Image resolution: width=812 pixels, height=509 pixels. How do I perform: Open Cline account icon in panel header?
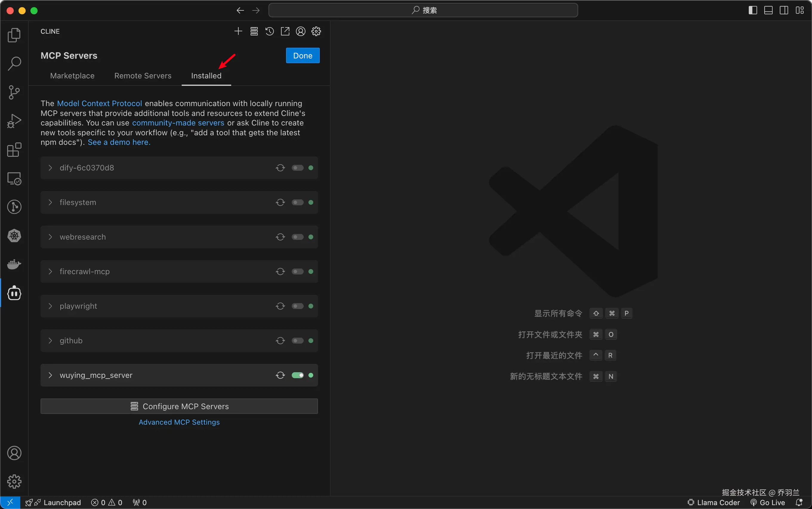(300, 31)
